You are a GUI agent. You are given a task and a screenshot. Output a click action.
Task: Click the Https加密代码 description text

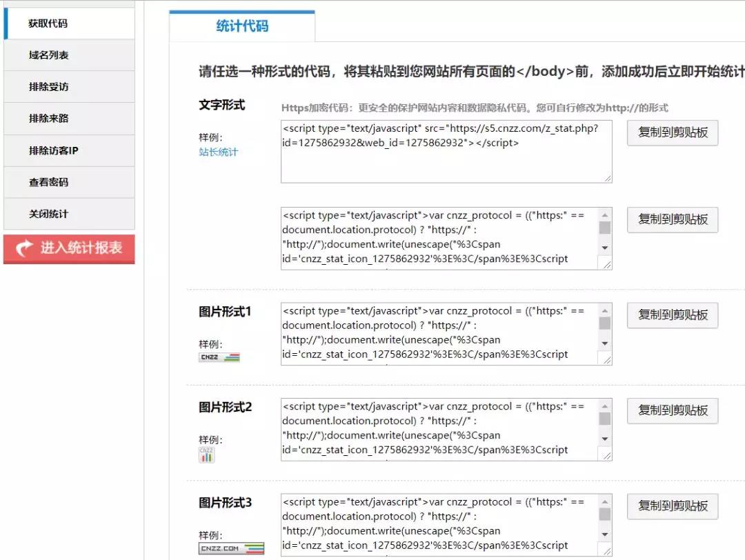click(475, 108)
